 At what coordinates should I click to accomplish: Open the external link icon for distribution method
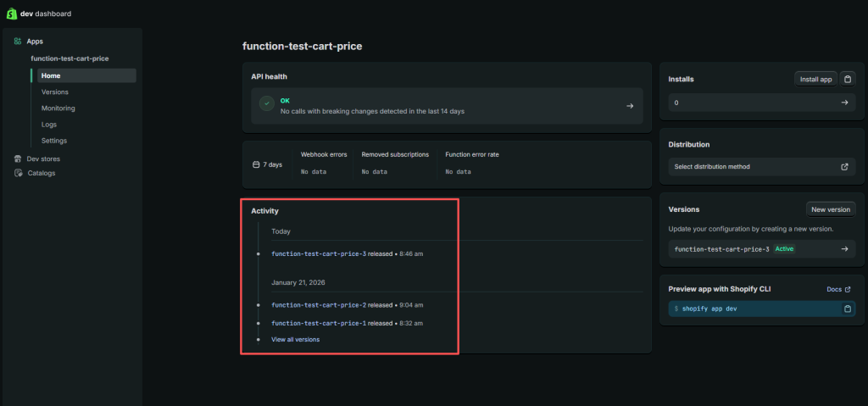[844, 167]
